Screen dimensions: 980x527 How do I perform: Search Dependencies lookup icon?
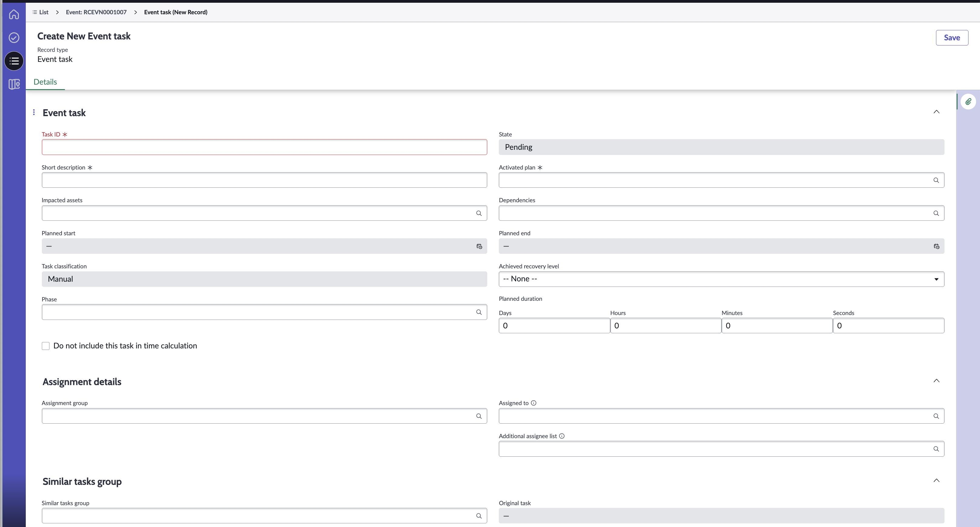(936, 213)
